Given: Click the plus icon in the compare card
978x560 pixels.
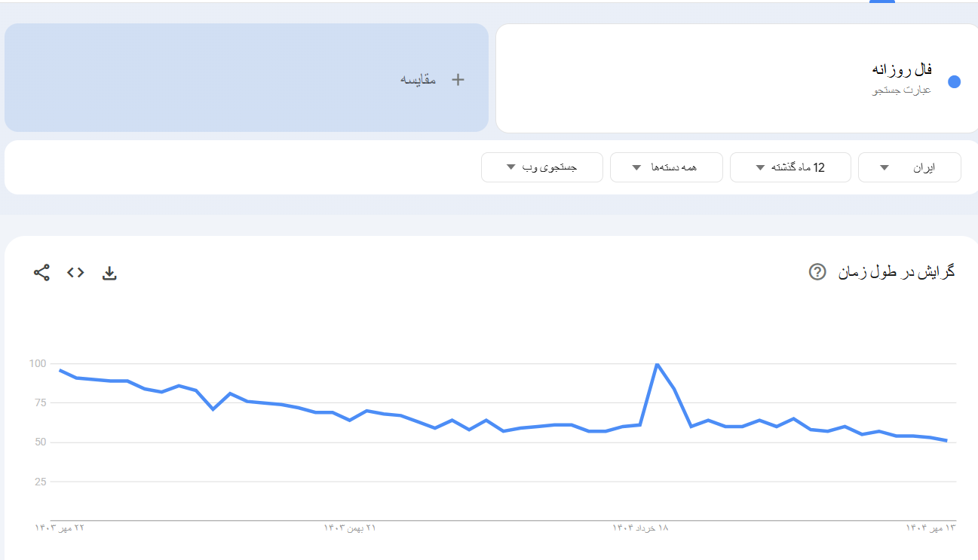Looking at the screenshot, I should tap(458, 79).
